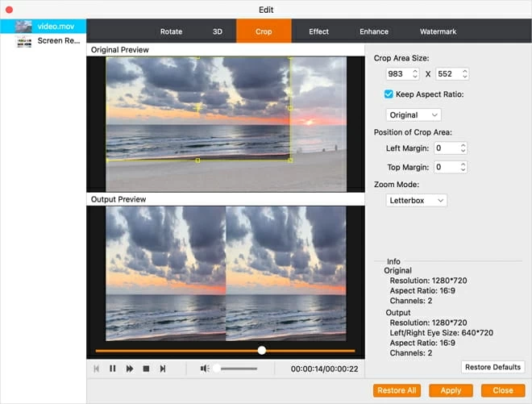The image size is (532, 404).
Task: Go to the Rotate tab
Action: click(171, 31)
